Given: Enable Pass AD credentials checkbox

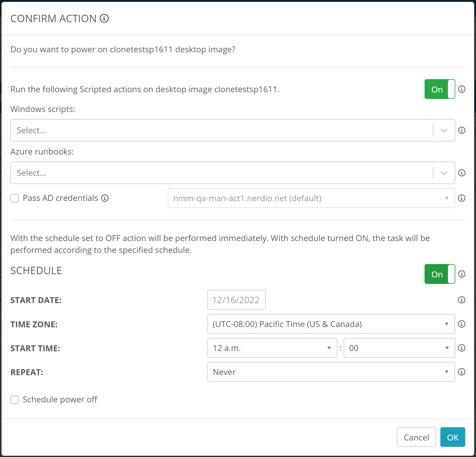Looking at the screenshot, I should (14, 198).
